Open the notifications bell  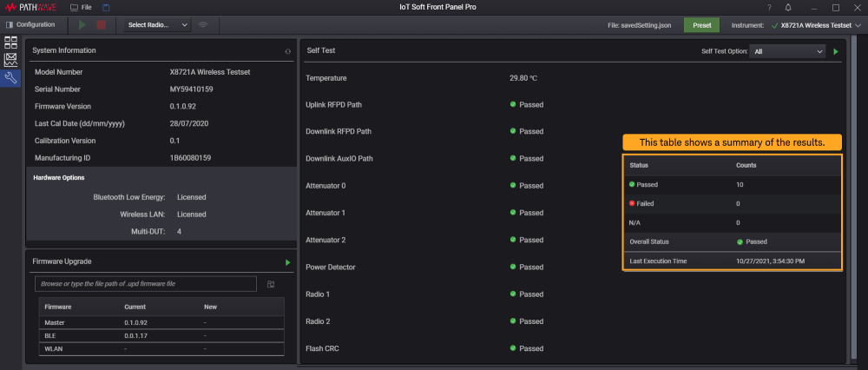point(788,7)
